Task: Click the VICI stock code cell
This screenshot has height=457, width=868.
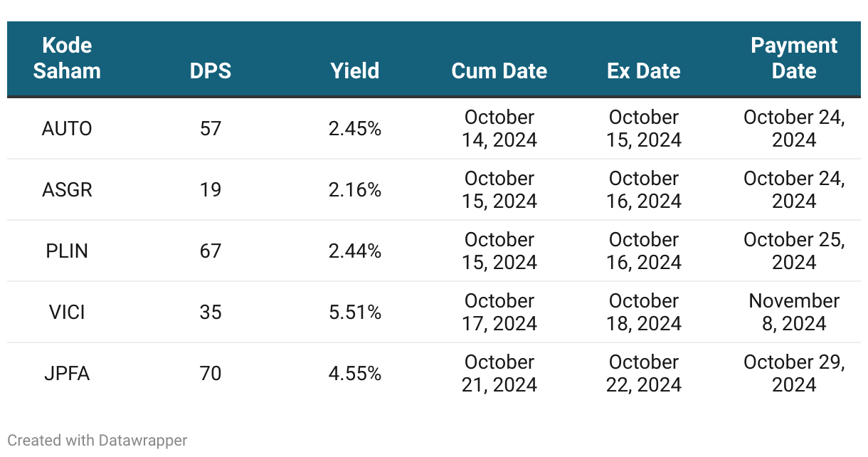Action: coord(68,312)
